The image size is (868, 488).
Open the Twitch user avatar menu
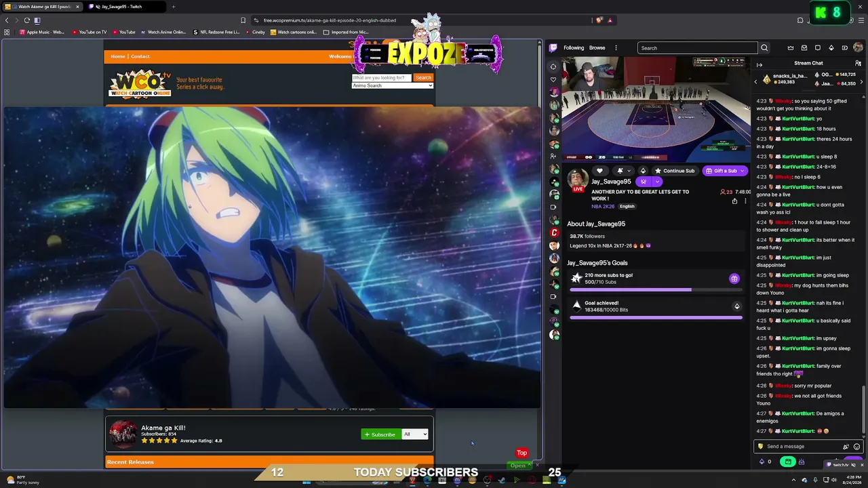[858, 48]
